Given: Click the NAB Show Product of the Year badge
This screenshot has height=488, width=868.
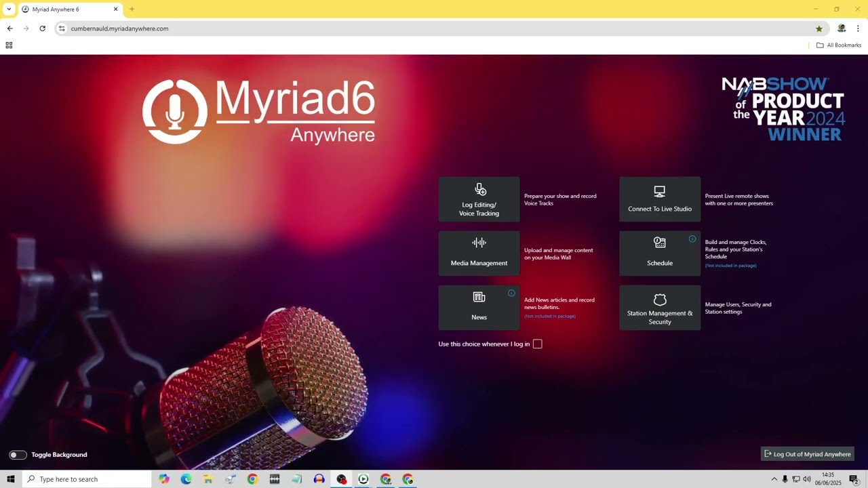Looking at the screenshot, I should pyautogui.click(x=783, y=108).
